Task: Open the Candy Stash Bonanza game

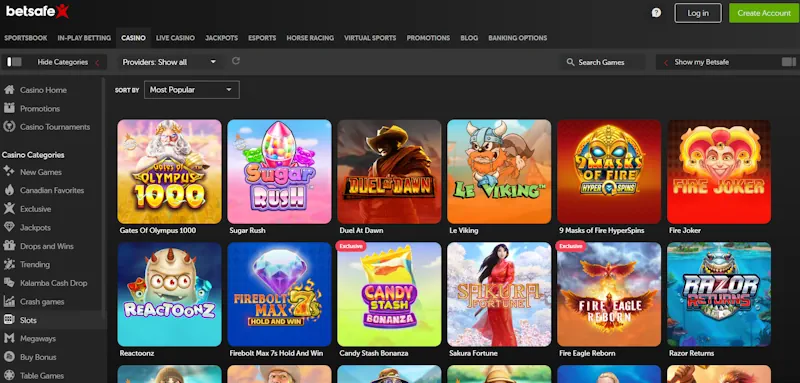Action: coord(389,294)
